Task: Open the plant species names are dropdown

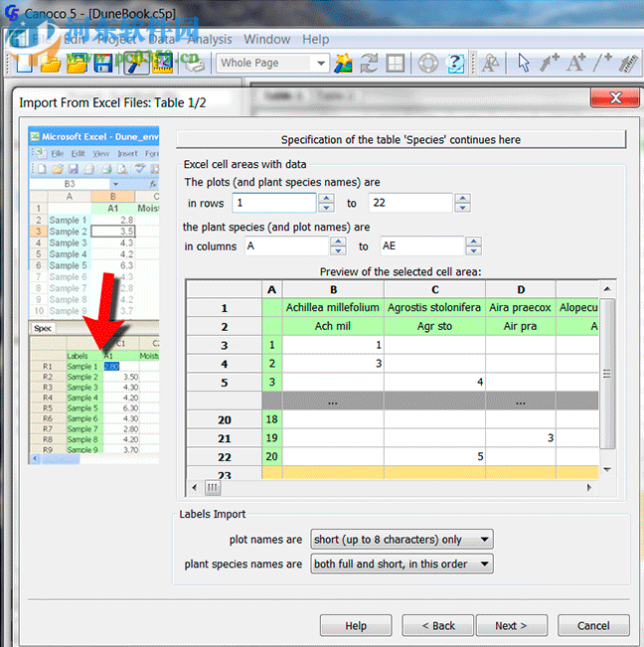Action: [x=402, y=564]
